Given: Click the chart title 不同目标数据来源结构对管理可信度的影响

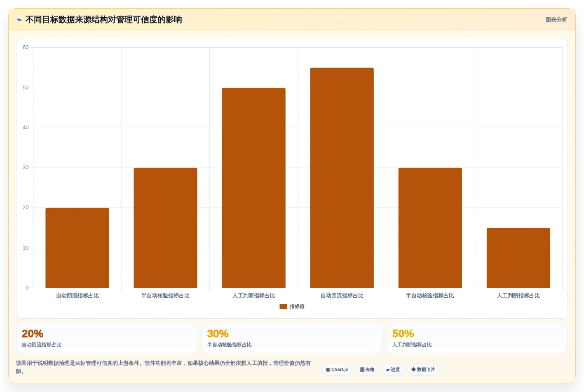Looking at the screenshot, I should (x=103, y=20).
